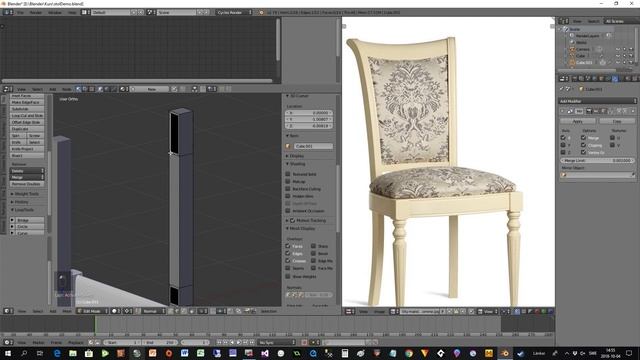640x360 pixels.
Task: Open the Cycles Render engine dropdown
Action: click(x=234, y=12)
